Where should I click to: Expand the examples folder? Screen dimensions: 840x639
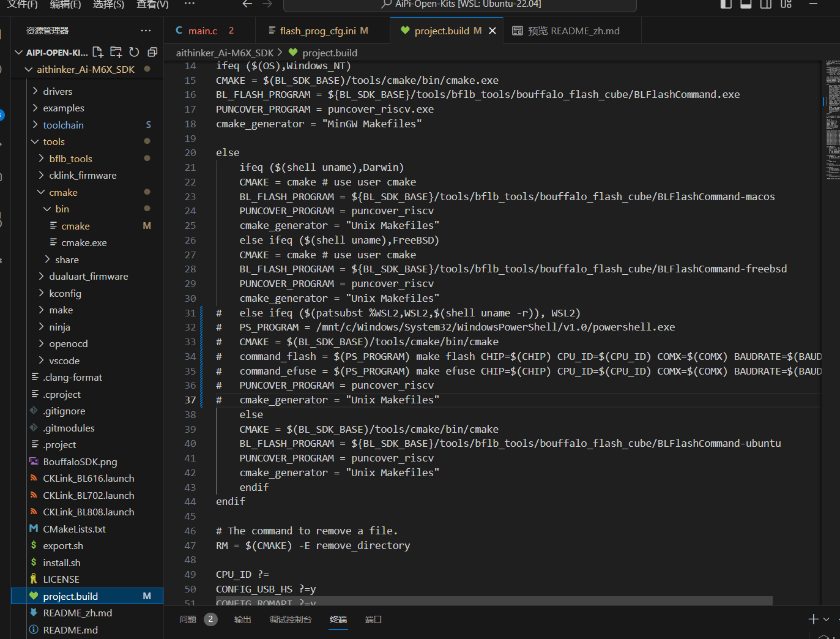coord(35,108)
